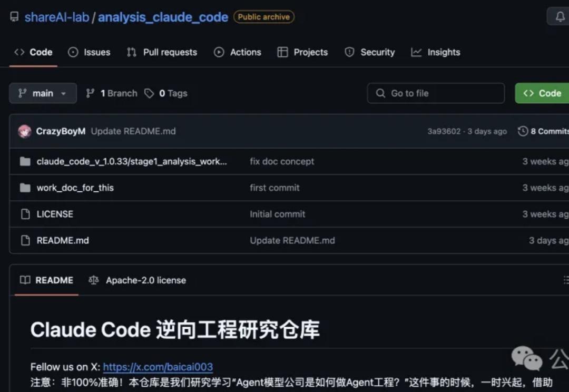
Task: Click the tag icon beside 0 Tags
Action: click(x=149, y=93)
